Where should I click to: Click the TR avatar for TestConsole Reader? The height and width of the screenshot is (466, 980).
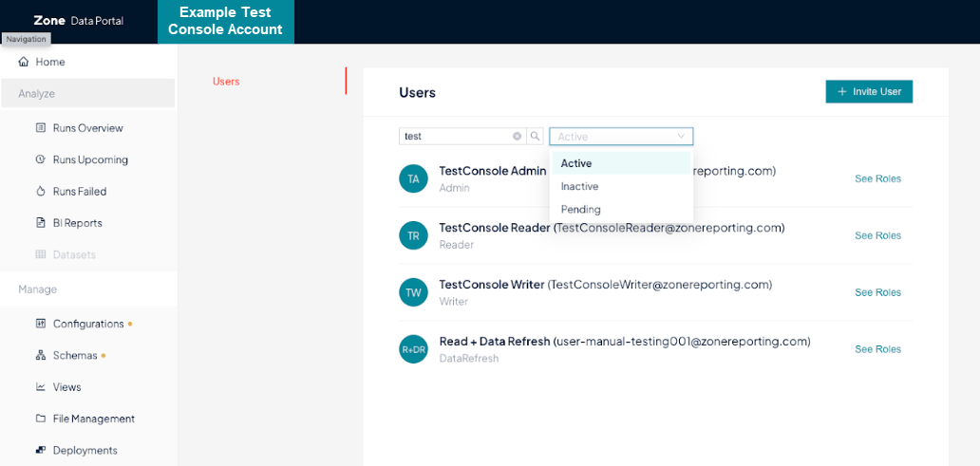tap(414, 235)
